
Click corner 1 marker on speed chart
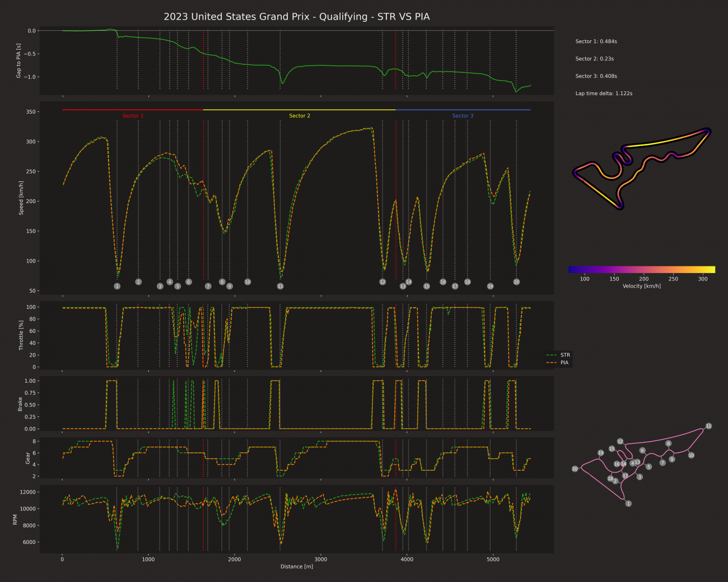[x=117, y=286]
